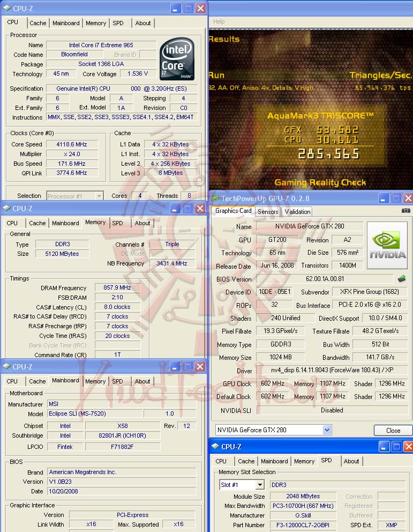
Task: Click the Core Speed 4118.6 MHz field
Action: coord(72,144)
